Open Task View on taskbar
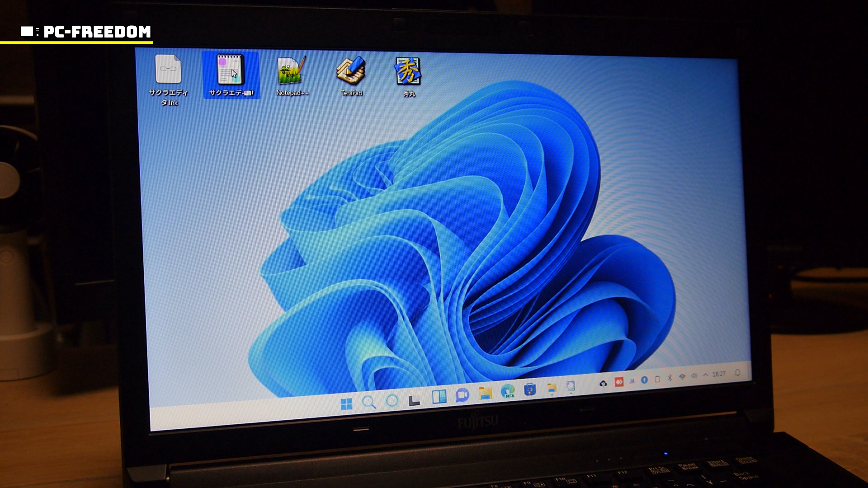868x488 pixels. 414,400
